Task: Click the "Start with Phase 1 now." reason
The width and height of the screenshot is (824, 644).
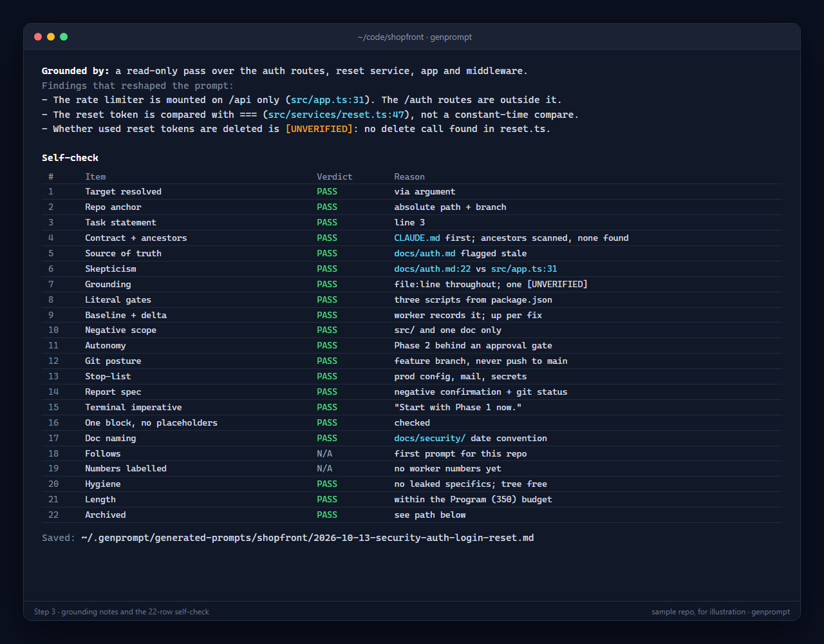Action: pos(458,407)
